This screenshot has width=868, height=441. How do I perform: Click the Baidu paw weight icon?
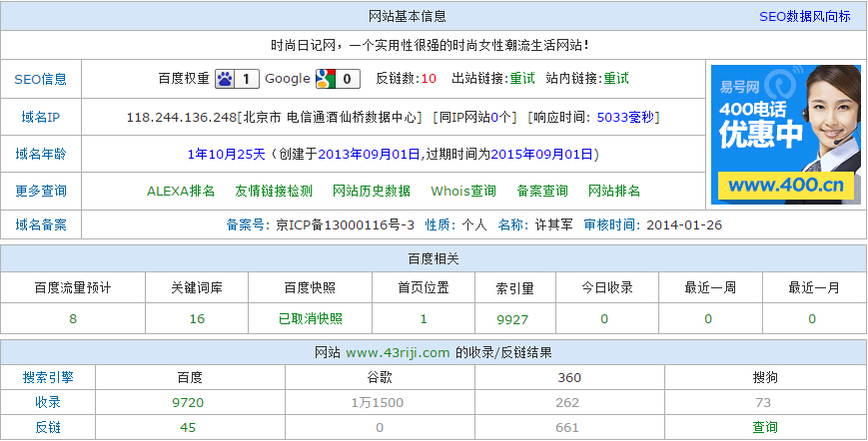coord(227,79)
